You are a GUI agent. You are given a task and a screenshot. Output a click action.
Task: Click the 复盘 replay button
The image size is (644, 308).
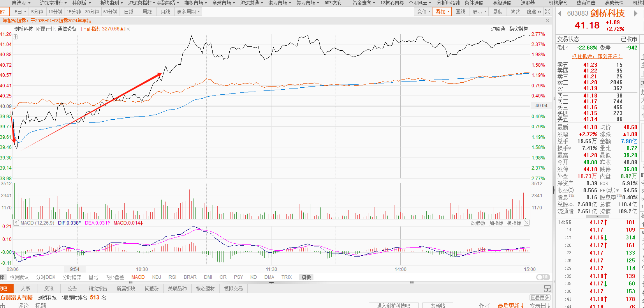point(498,12)
